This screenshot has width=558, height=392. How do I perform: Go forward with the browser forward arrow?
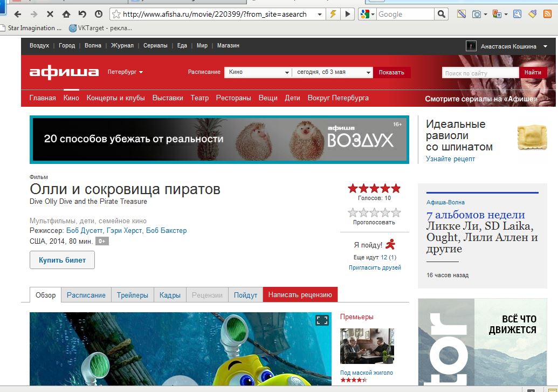pyautogui.click(x=34, y=14)
